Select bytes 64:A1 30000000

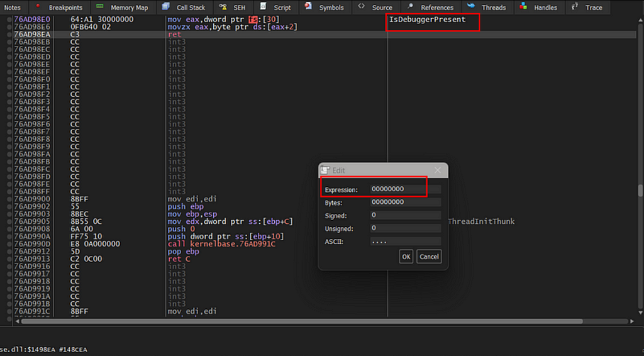[x=102, y=19]
